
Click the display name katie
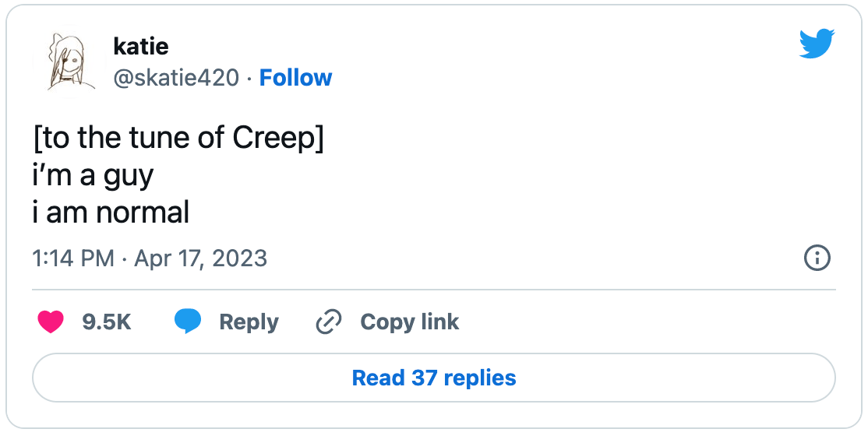(x=141, y=46)
